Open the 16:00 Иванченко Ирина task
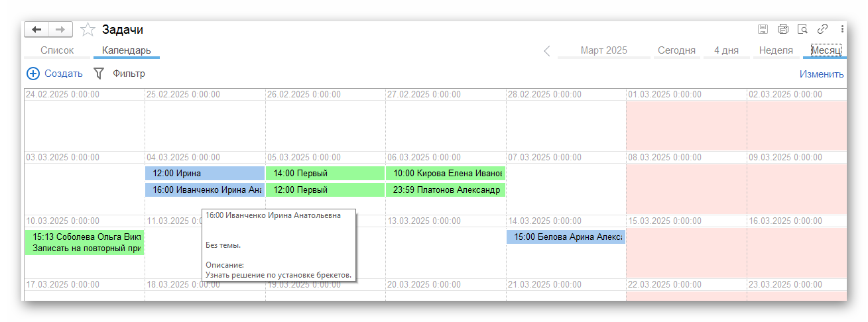868x322 pixels. (205, 189)
